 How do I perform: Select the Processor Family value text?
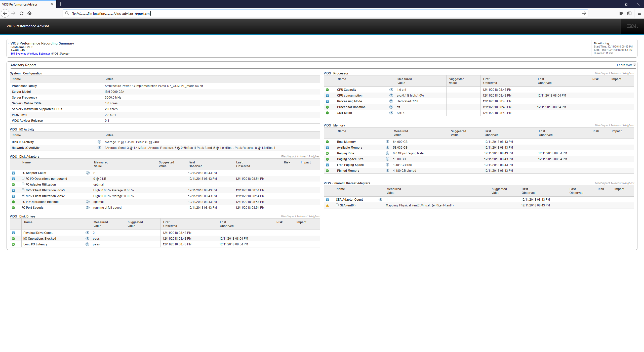(154, 86)
